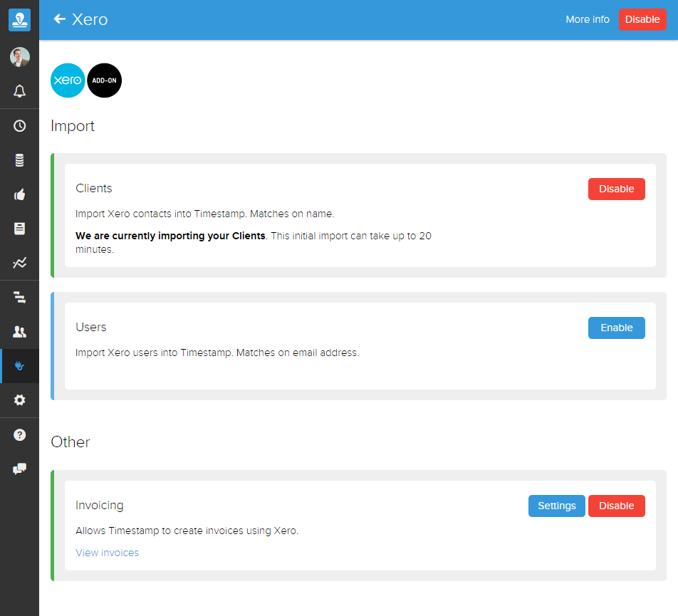
Task: Open the time tracking clock icon
Action: click(19, 126)
